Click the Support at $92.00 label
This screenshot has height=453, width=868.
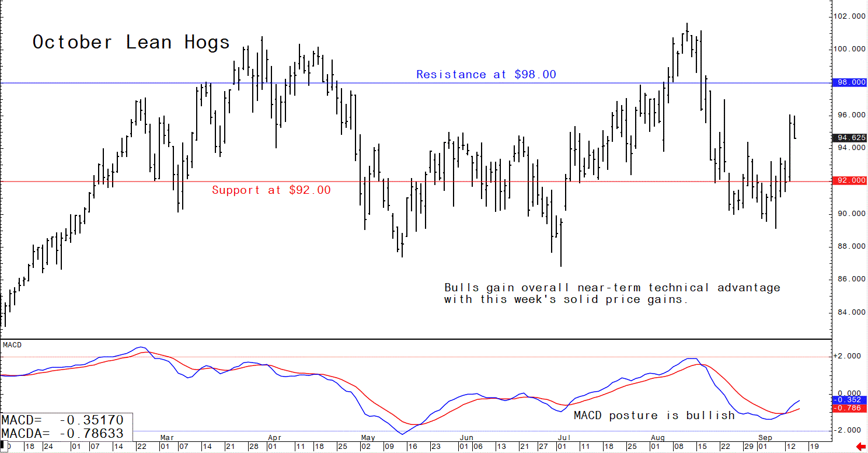(x=271, y=190)
